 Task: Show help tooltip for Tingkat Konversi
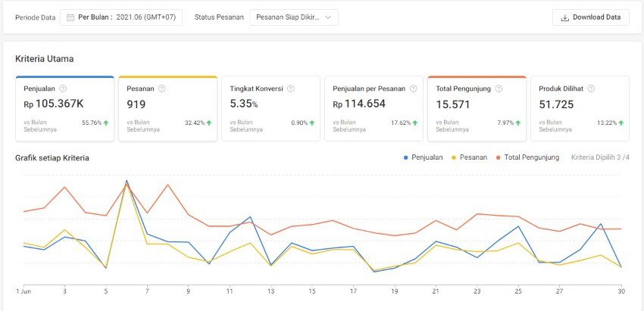[290, 89]
